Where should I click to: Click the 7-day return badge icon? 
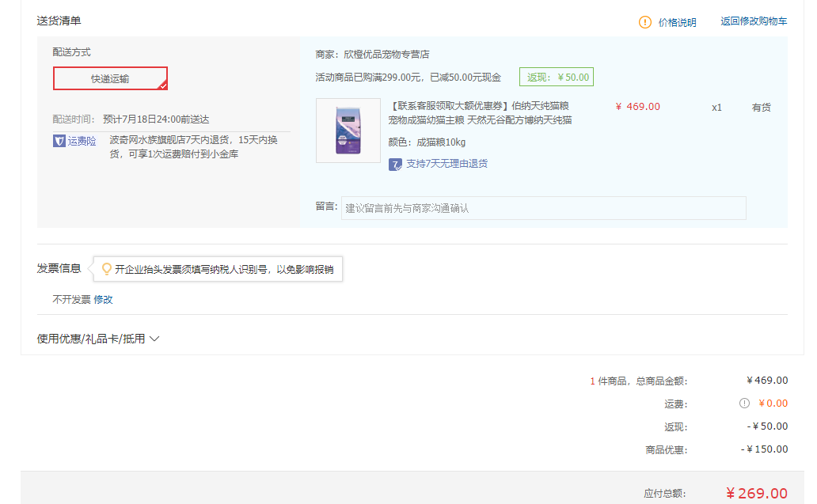click(395, 165)
